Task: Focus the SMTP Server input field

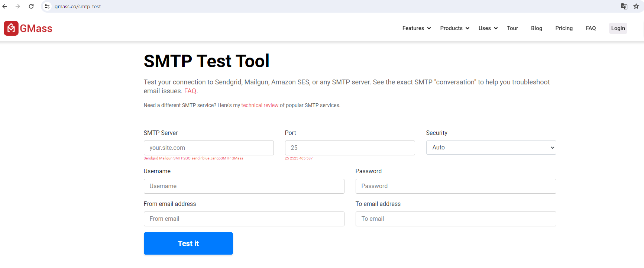Action: pyautogui.click(x=209, y=148)
